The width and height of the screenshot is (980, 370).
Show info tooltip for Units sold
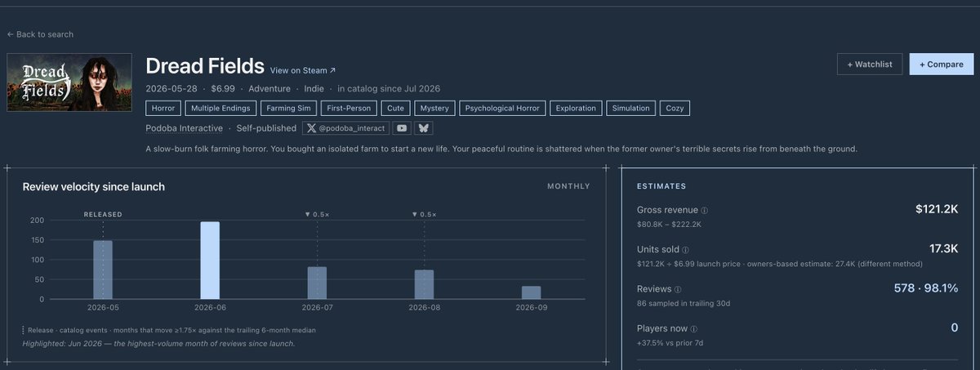[x=684, y=250]
